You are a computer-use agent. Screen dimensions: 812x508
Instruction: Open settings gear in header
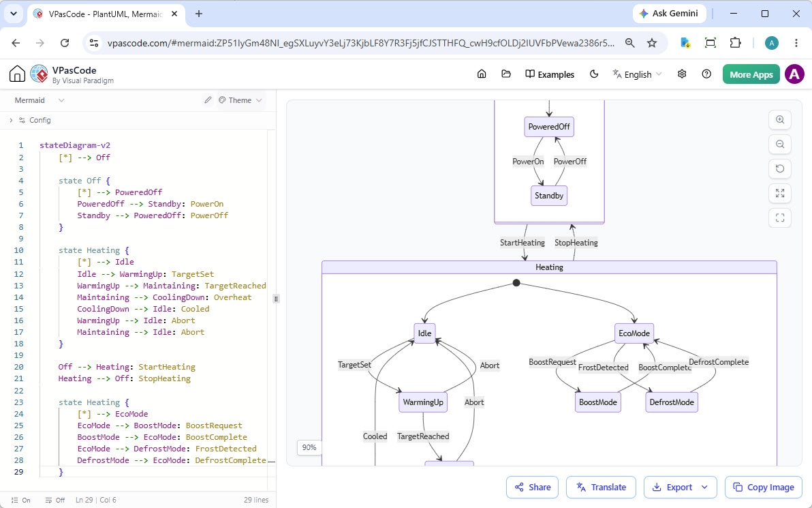coord(682,74)
